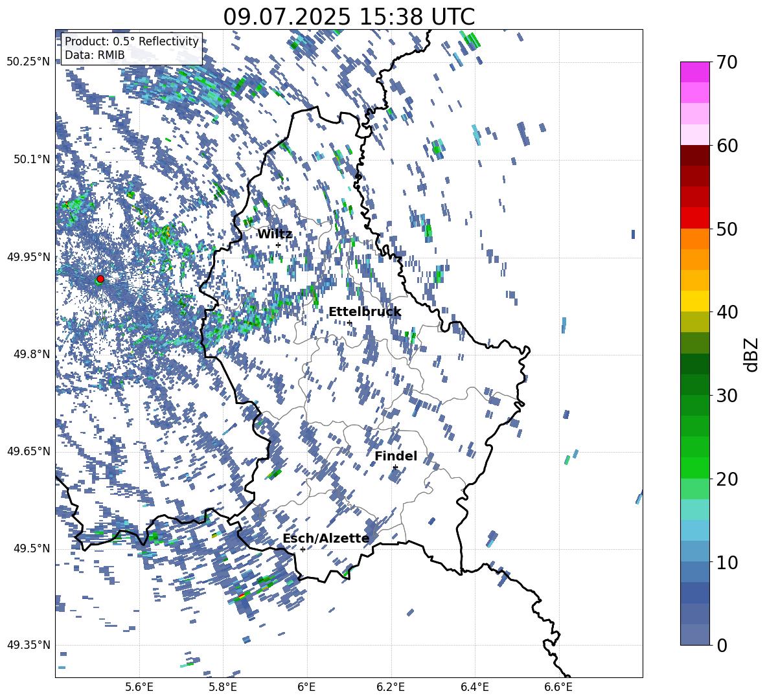Click the 'Product: 0.5° Reflectivity' text
Image resolution: width=767 pixels, height=700 pixels.
tap(132, 41)
